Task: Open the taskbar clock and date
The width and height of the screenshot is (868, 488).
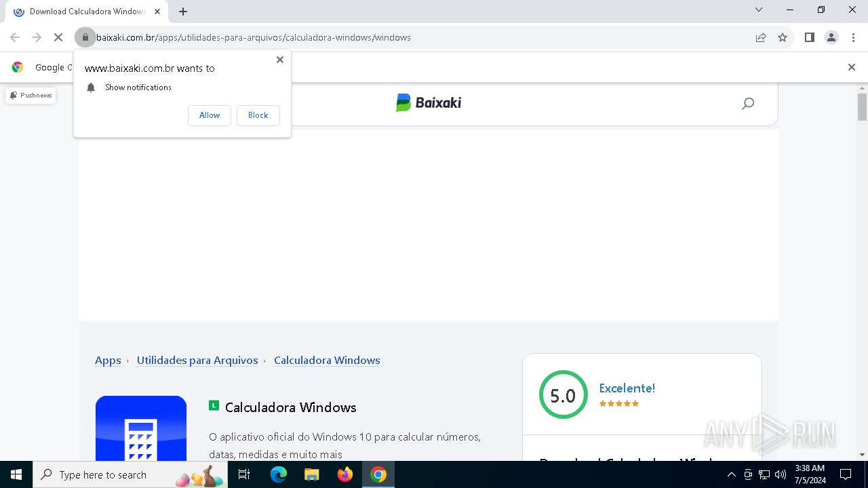Action: click(810, 474)
